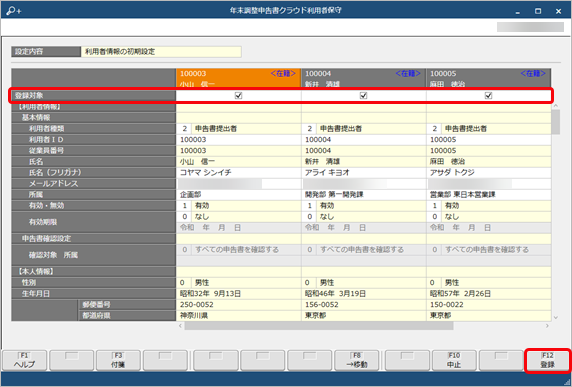Click 利用者ID field 100004
This screenshot has width=572, height=387.
click(x=364, y=140)
